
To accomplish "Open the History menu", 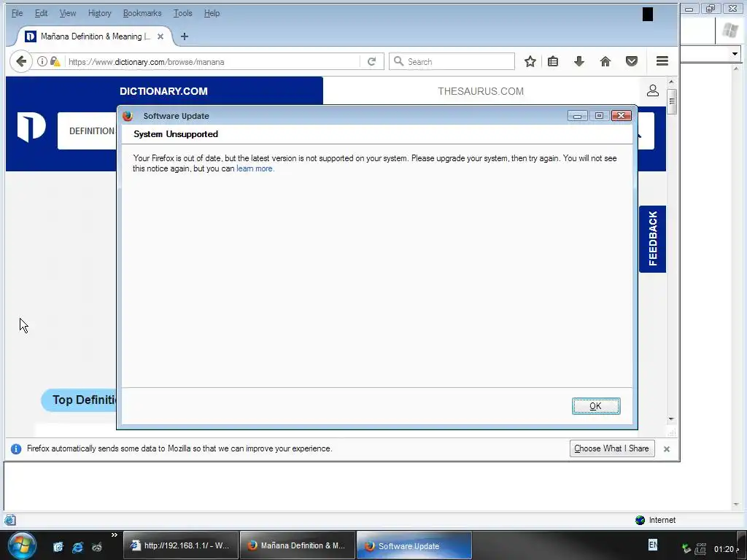I will [99, 13].
